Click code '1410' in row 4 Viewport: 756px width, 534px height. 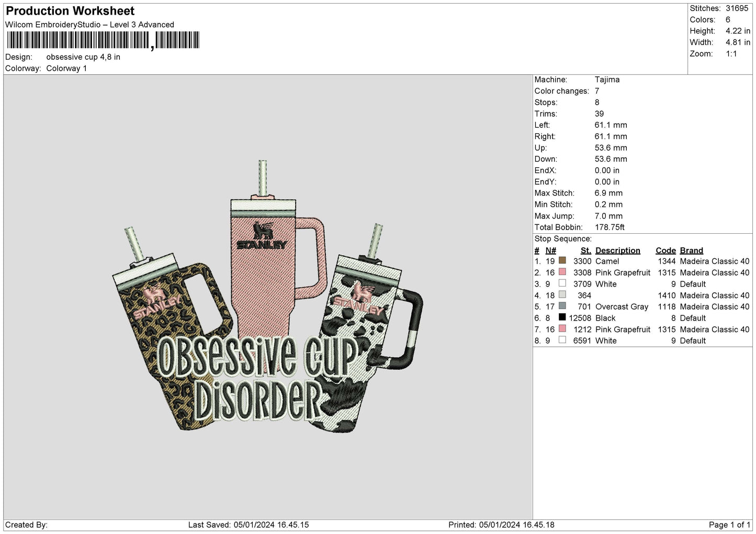(667, 296)
